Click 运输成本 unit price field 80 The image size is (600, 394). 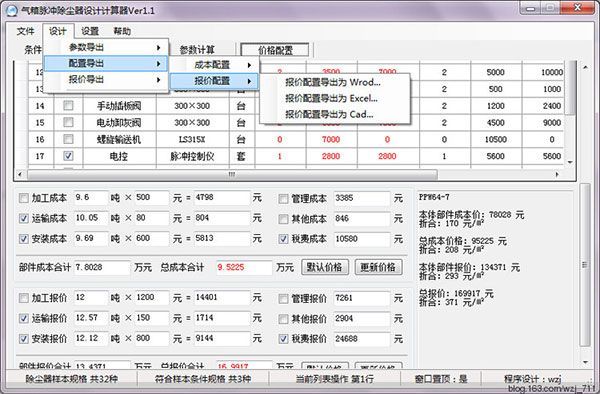tap(151, 218)
